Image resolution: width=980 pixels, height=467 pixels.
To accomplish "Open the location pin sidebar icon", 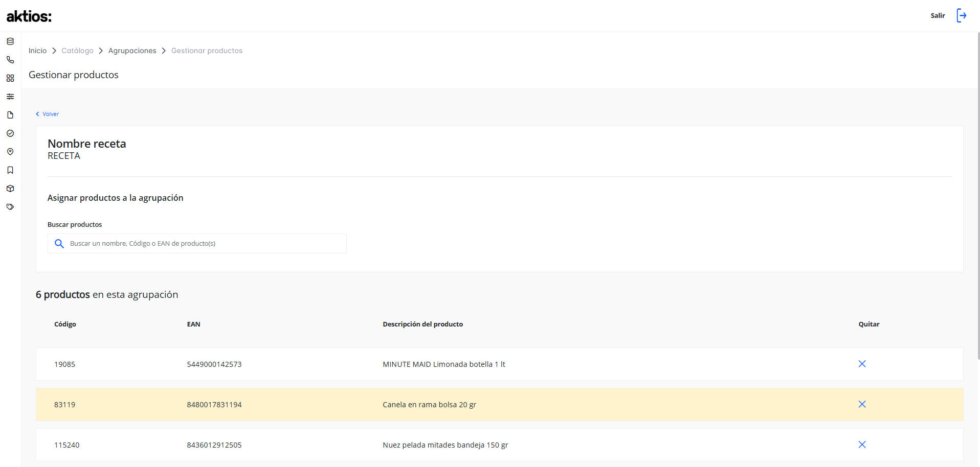I will 10,152.
